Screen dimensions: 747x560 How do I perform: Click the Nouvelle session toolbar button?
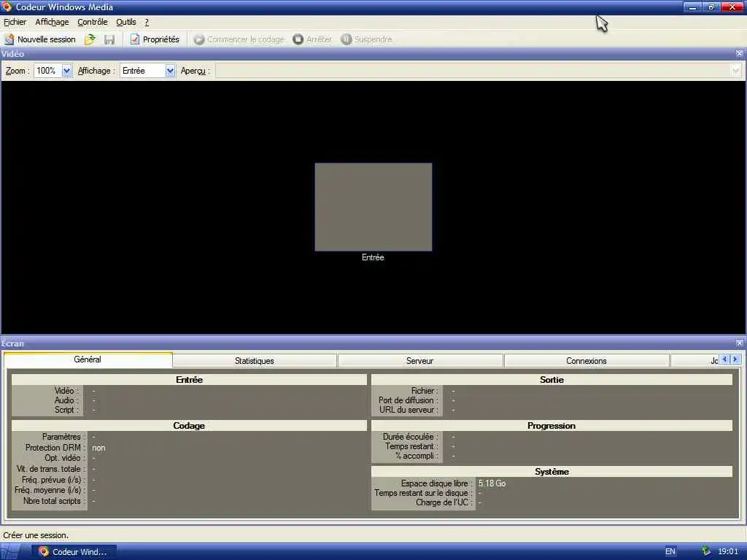click(x=40, y=39)
